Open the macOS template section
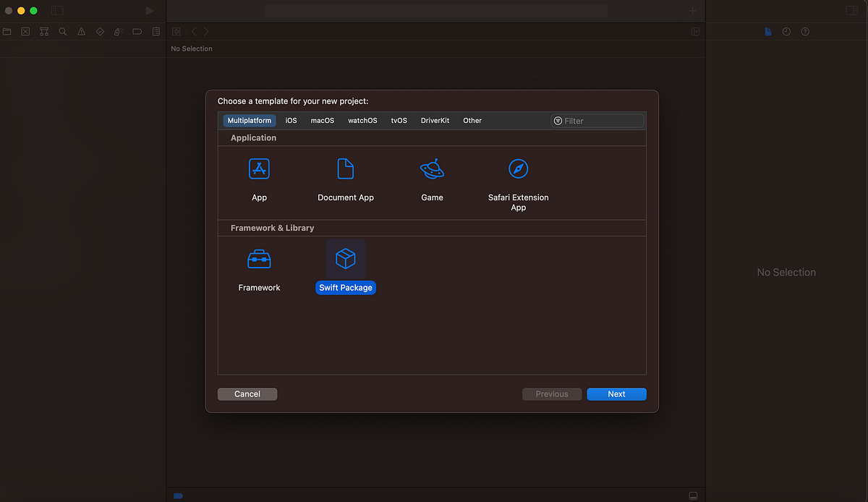Image resolution: width=868 pixels, height=502 pixels. click(322, 120)
